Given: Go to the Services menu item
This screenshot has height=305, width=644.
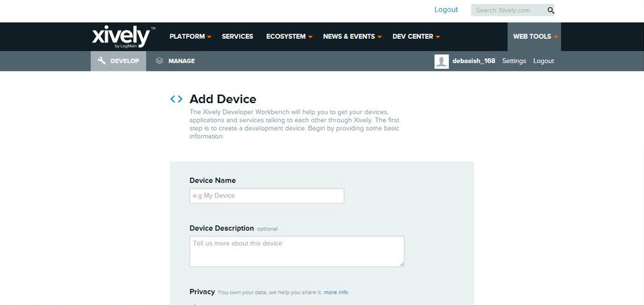Looking at the screenshot, I should [238, 36].
